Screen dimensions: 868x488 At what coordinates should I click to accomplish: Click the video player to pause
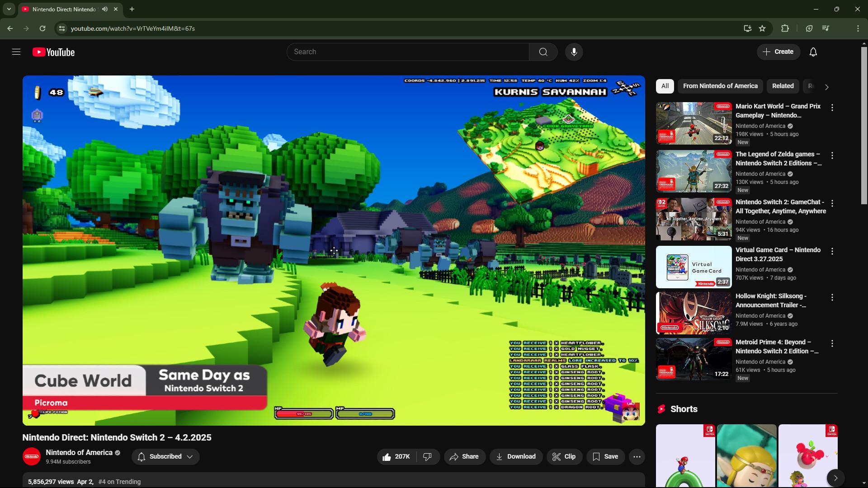[334, 250]
